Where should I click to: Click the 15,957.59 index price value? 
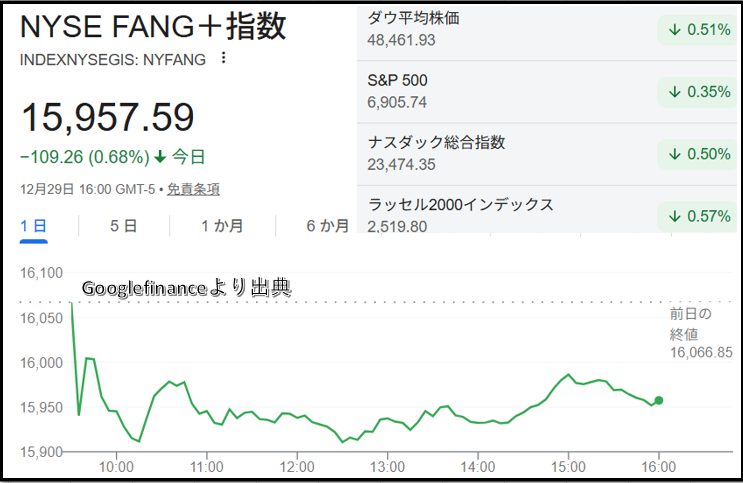click(x=107, y=118)
